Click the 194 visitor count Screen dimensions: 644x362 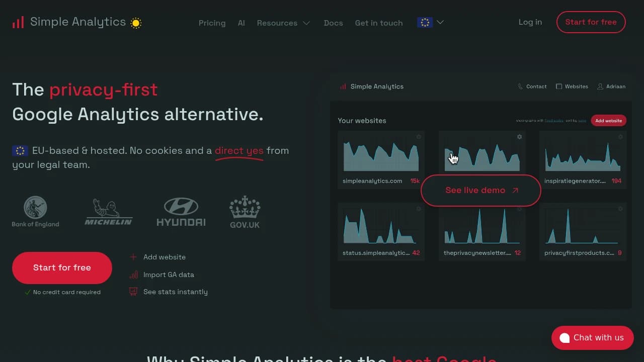point(616,181)
